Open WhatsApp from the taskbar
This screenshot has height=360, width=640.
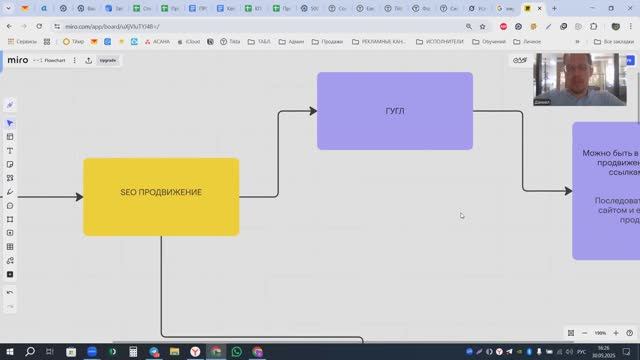pos(236,351)
